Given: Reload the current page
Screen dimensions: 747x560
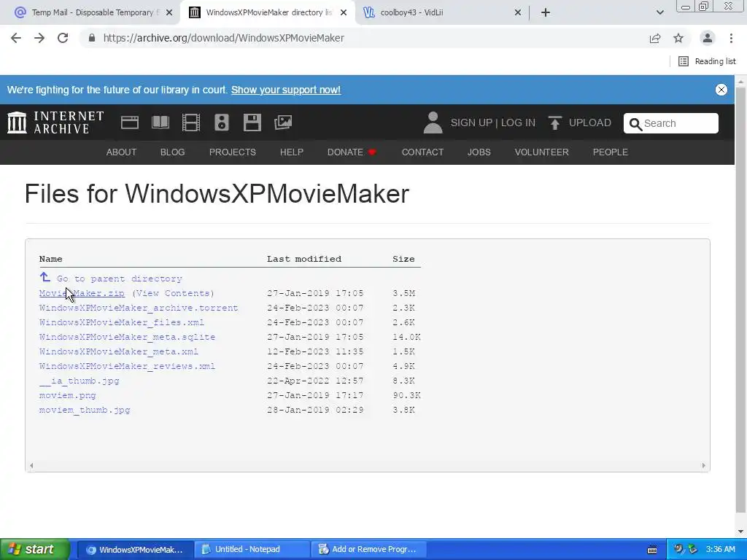Looking at the screenshot, I should tap(63, 38).
